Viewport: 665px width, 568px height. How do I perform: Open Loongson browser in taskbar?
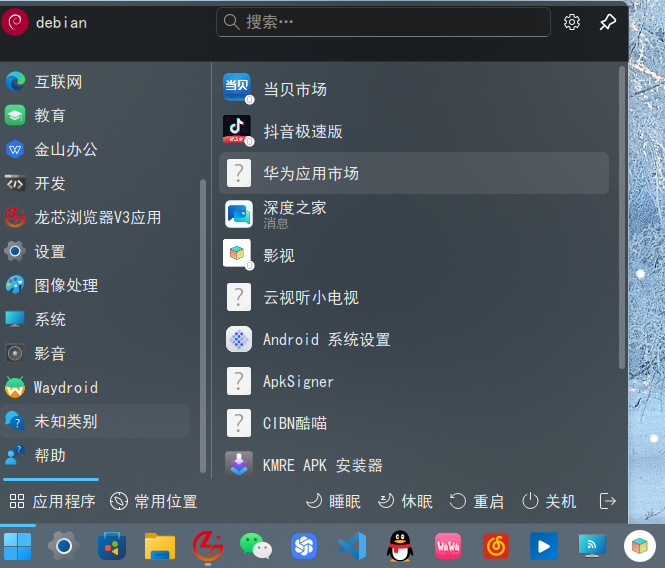point(208,546)
